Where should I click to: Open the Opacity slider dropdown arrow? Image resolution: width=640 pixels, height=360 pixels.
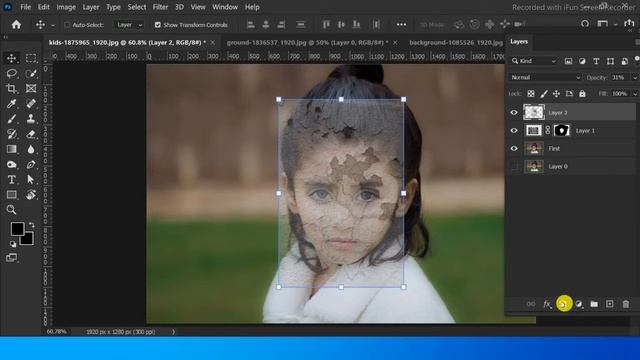pos(635,77)
